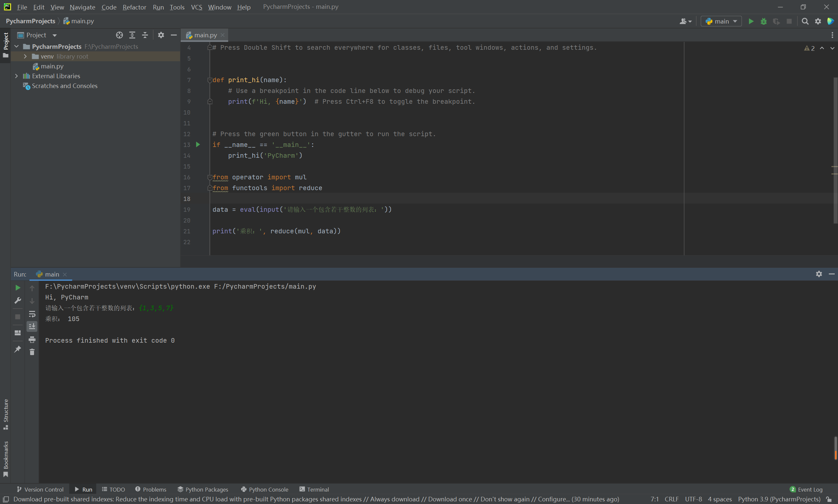Run main with the green toolbar button
Viewport: 838px width, 504px height.
[x=751, y=21]
